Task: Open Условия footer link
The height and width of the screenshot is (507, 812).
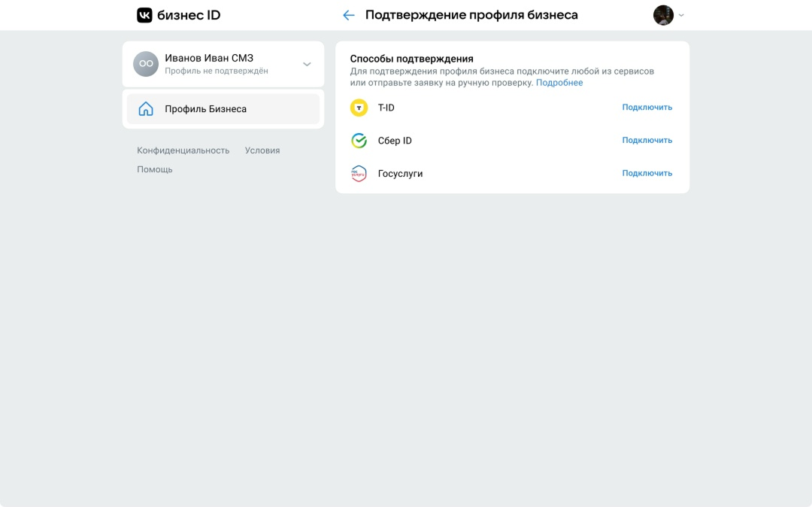Action: [262, 150]
